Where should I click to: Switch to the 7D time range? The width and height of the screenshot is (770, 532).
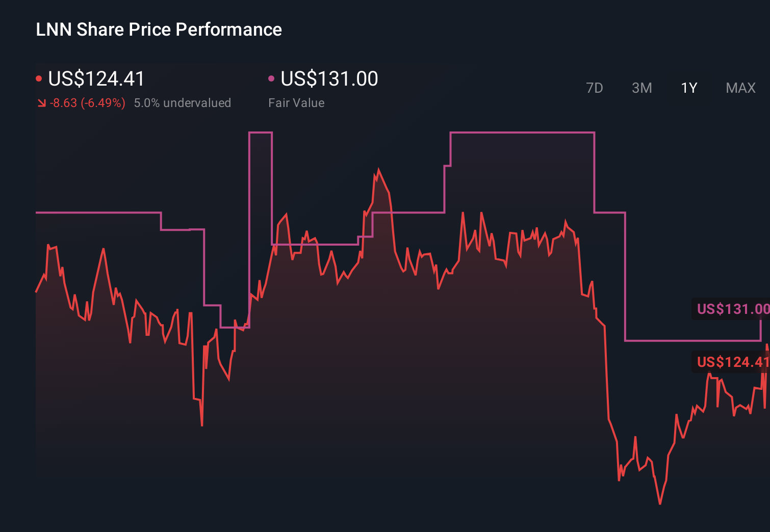(x=595, y=88)
